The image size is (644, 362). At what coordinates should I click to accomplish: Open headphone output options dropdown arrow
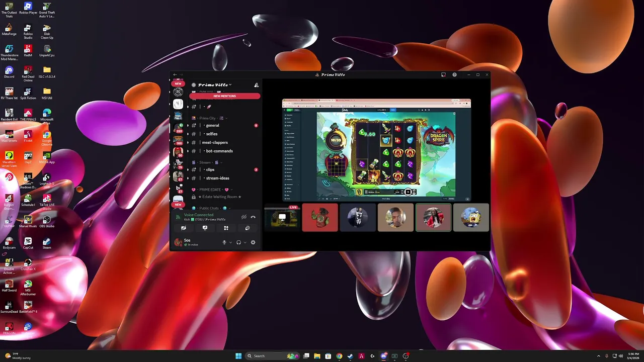tap(245, 242)
